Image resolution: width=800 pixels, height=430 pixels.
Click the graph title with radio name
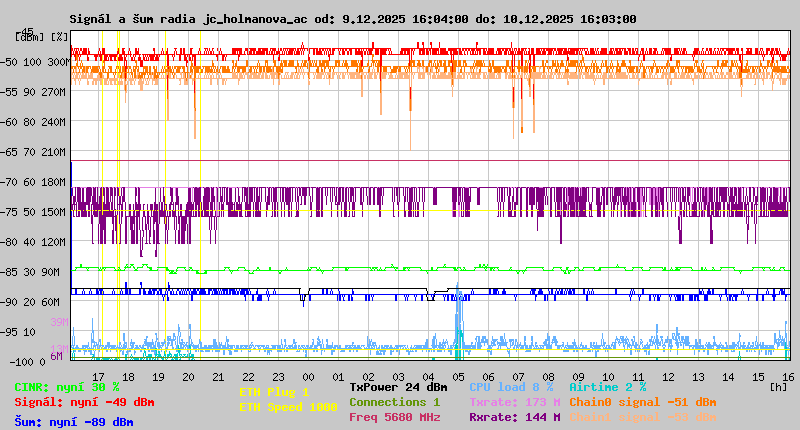click(352, 19)
